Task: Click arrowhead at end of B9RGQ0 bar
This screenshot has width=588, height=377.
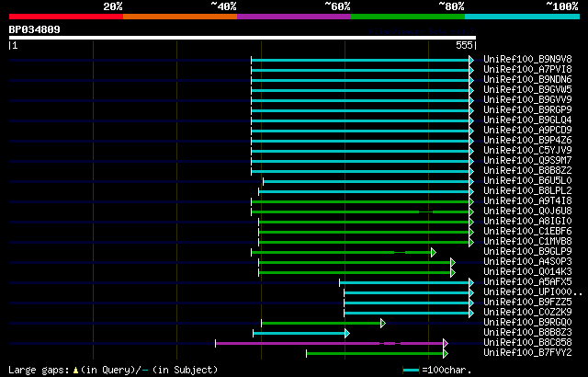Action: [383, 324]
